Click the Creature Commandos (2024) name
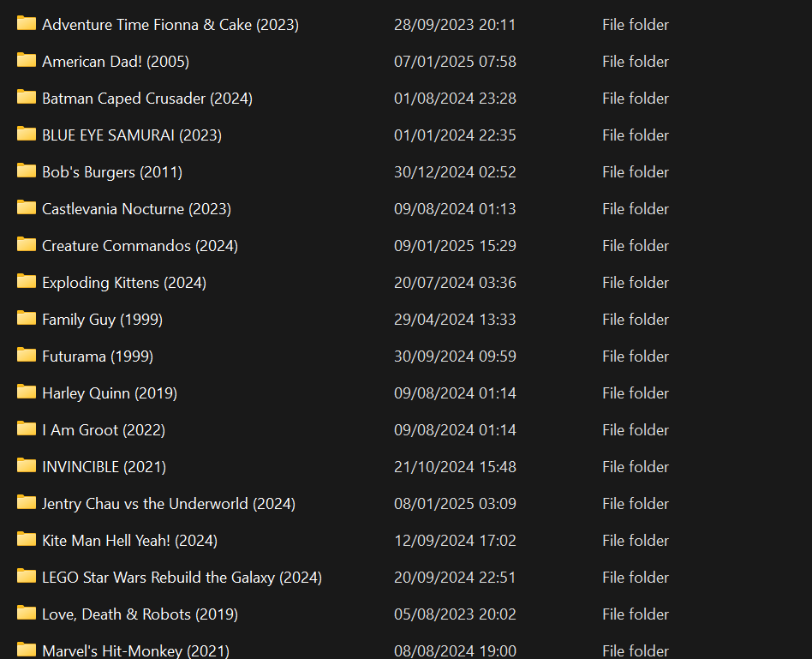This screenshot has height=659, width=812. click(140, 246)
